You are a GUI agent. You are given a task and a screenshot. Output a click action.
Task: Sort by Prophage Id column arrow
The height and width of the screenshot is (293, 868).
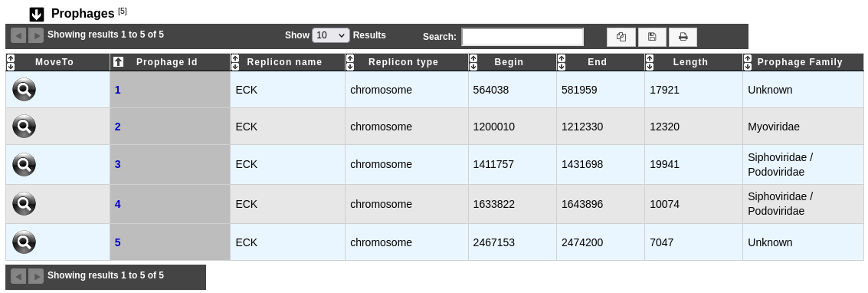[118, 62]
